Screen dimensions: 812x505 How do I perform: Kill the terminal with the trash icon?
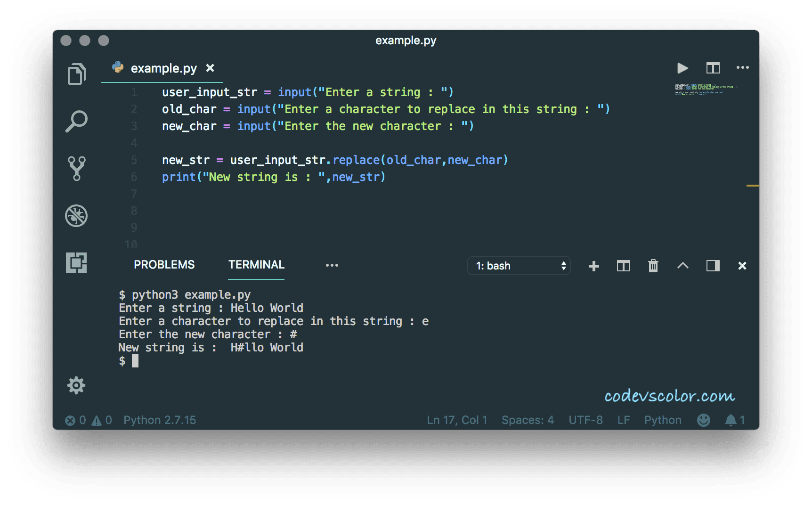point(653,266)
